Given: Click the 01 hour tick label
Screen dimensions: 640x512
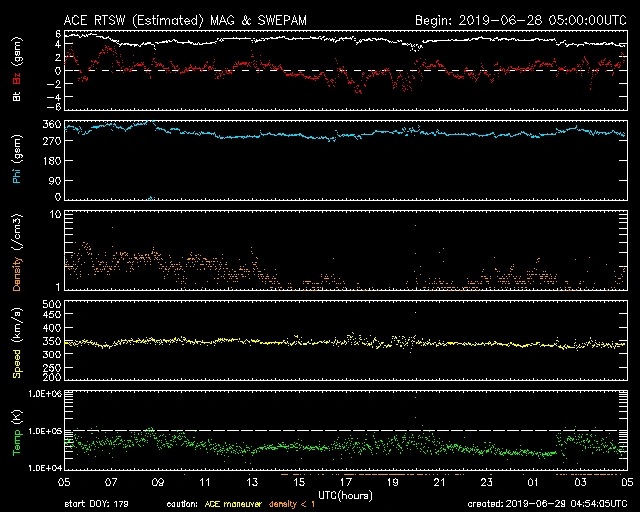Looking at the screenshot, I should click(533, 481).
